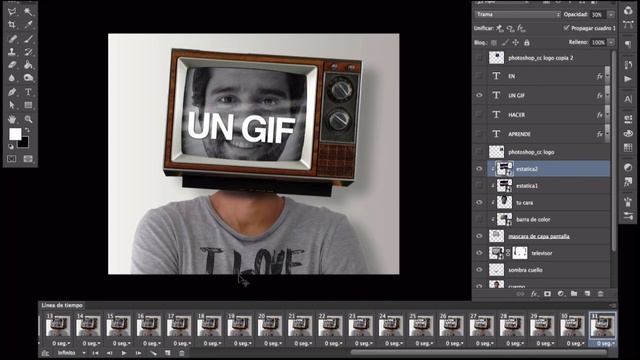Select the Paint Bucket tool

point(28,64)
